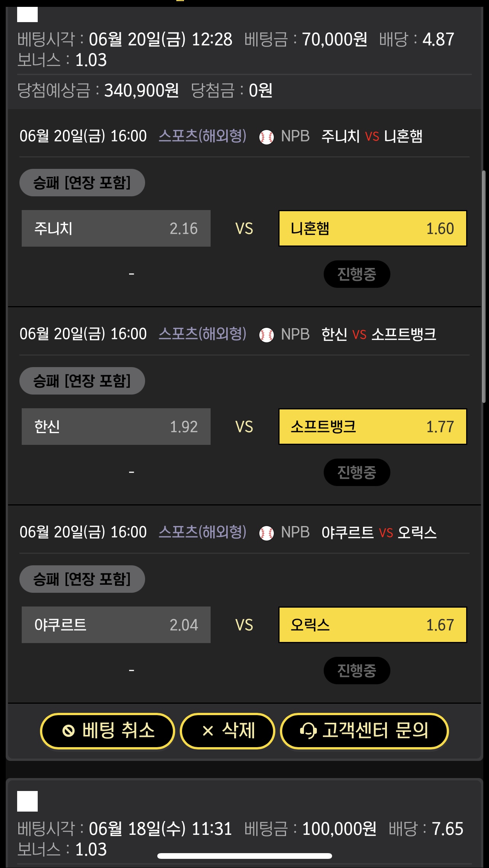489x868 pixels.
Task: Select the 야쿠르트 2.04 odds box
Action: 116,625
